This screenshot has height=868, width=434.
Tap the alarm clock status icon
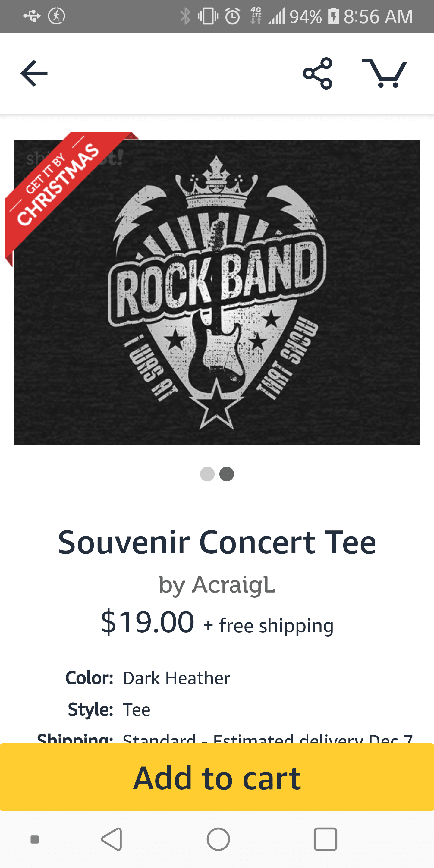(232, 16)
